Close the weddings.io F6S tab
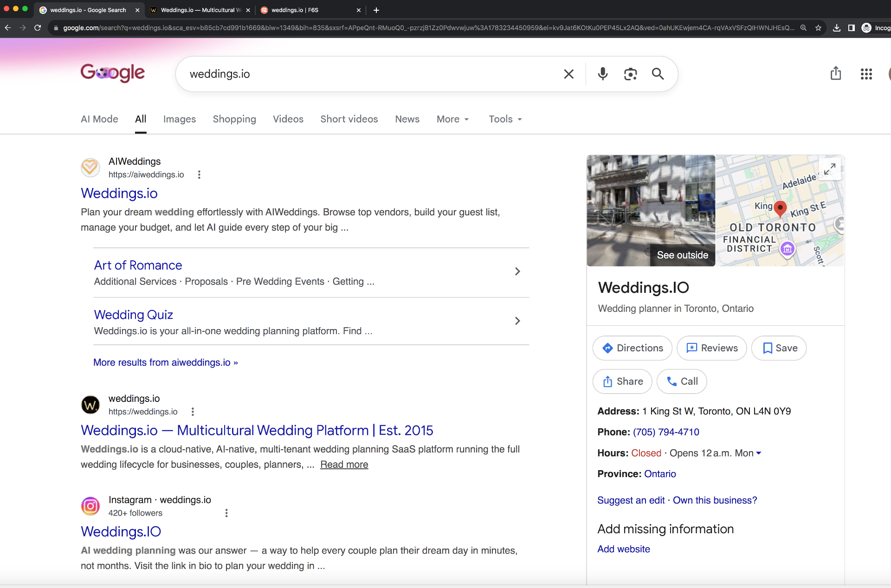 pyautogui.click(x=358, y=10)
